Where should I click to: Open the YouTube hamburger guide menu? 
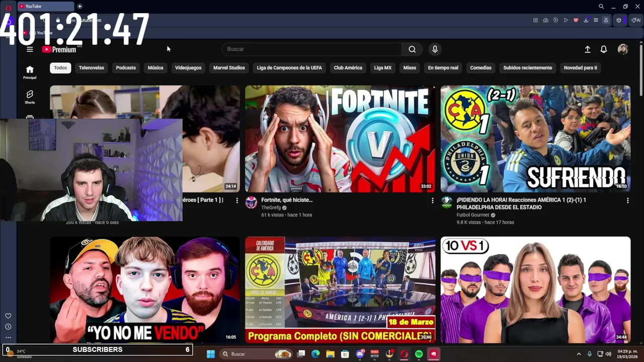[30, 49]
